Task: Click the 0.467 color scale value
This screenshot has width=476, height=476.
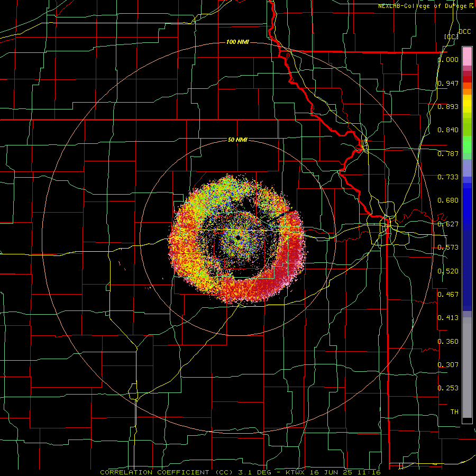Action: (448, 295)
